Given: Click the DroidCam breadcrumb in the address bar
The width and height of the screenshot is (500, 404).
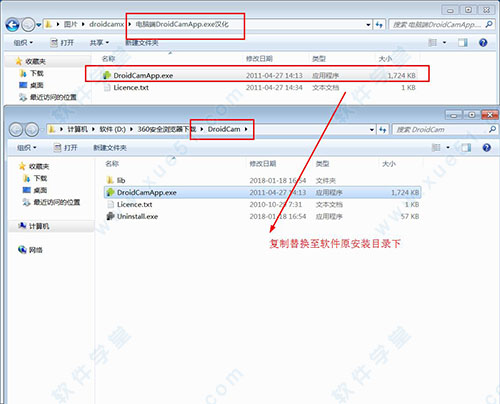Looking at the screenshot, I should click(x=224, y=129).
